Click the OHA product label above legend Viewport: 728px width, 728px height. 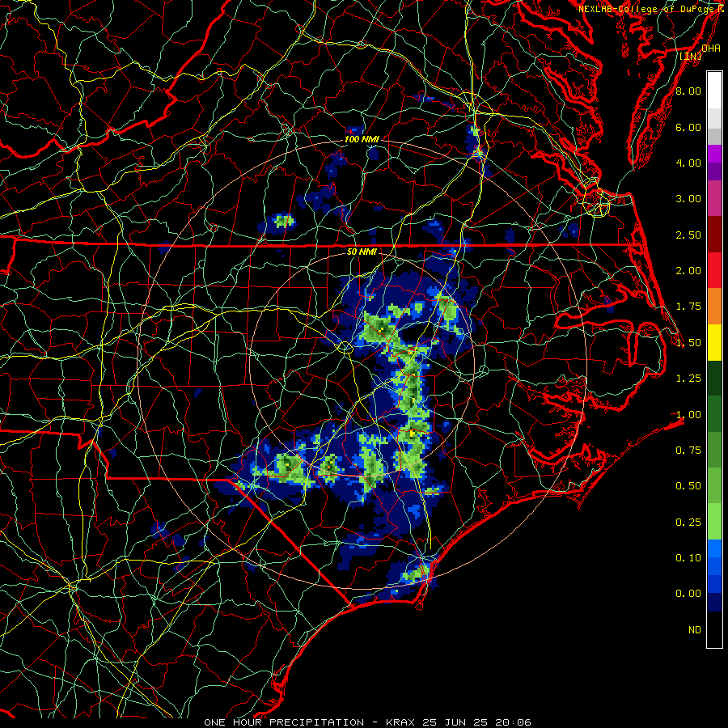coord(711,48)
